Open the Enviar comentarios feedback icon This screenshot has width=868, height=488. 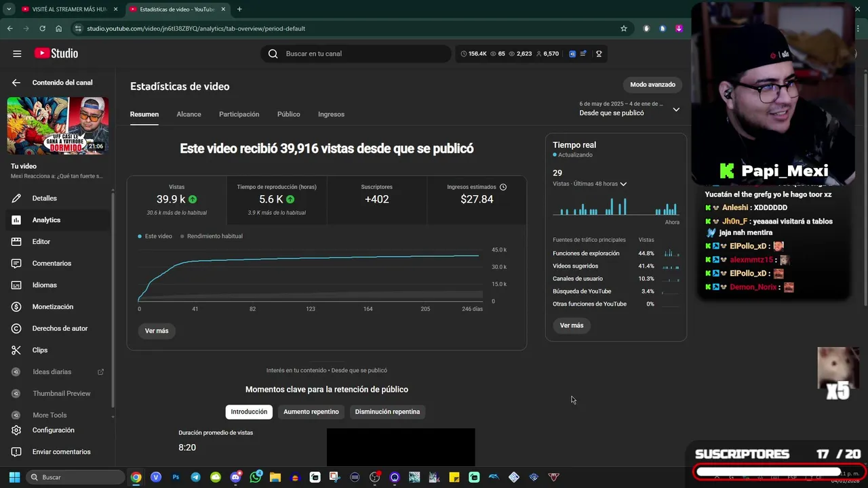16,451
